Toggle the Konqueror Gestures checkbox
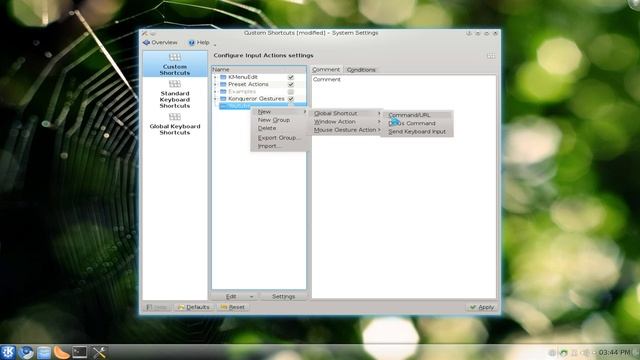Image resolution: width=640 pixels, height=360 pixels. (291, 99)
